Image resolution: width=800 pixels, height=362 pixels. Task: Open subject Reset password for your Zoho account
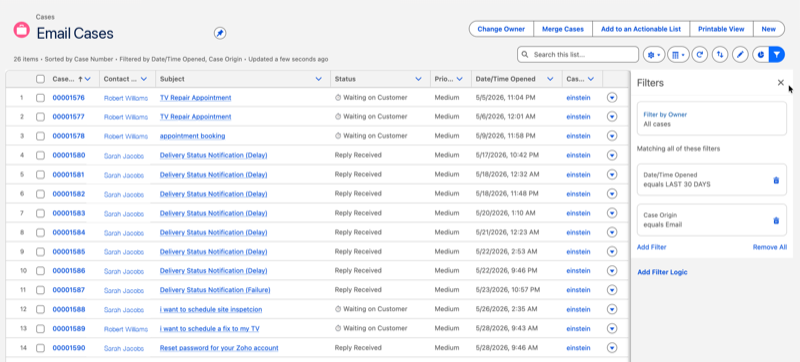tap(219, 348)
